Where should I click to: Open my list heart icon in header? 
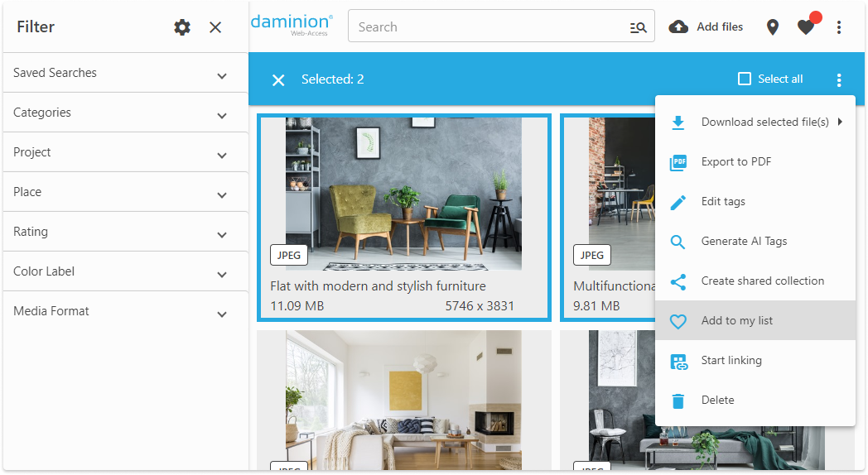click(x=806, y=26)
